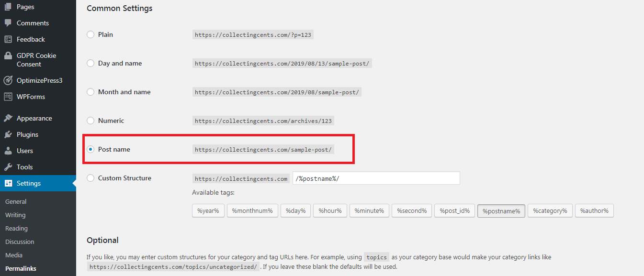The height and width of the screenshot is (276, 644).
Task: Click the topics/uncategorized example URL
Action: pos(173,266)
